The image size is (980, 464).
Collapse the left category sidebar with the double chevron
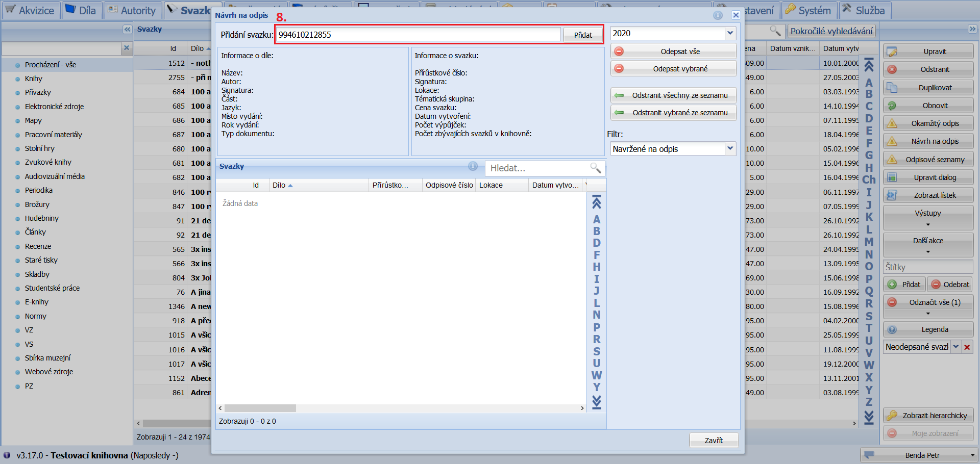pyautogui.click(x=127, y=29)
